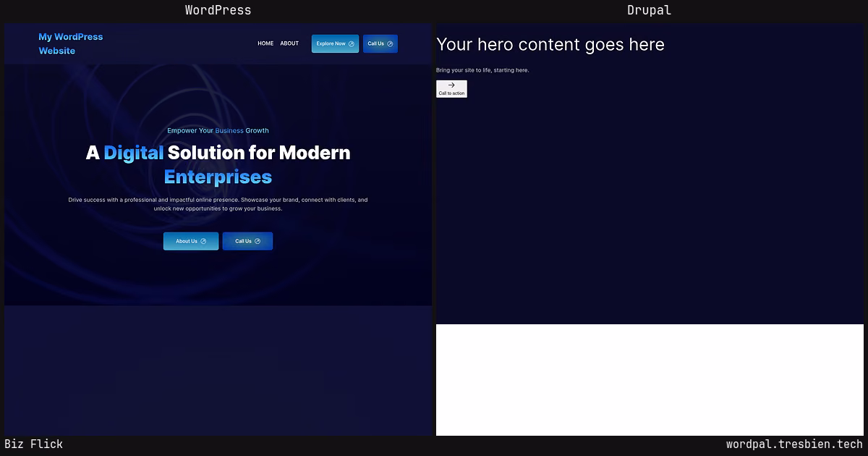The height and width of the screenshot is (456, 868).
Task: Click the 'Drive success with a professional' paragraph
Action: [218, 204]
